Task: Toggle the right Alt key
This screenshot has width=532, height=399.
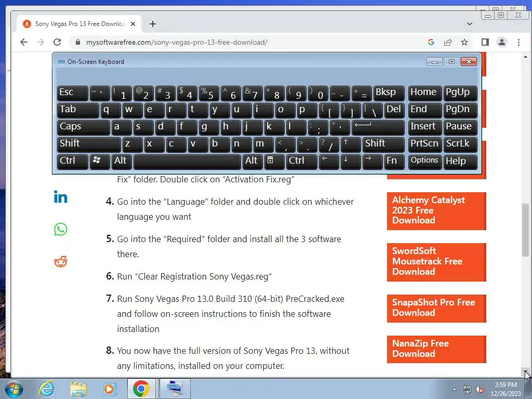Action: (252, 161)
